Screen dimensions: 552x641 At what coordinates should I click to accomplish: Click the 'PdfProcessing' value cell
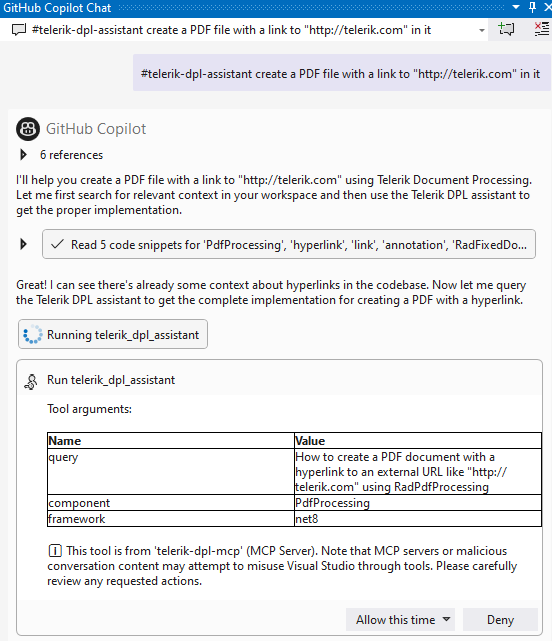tap(418, 503)
